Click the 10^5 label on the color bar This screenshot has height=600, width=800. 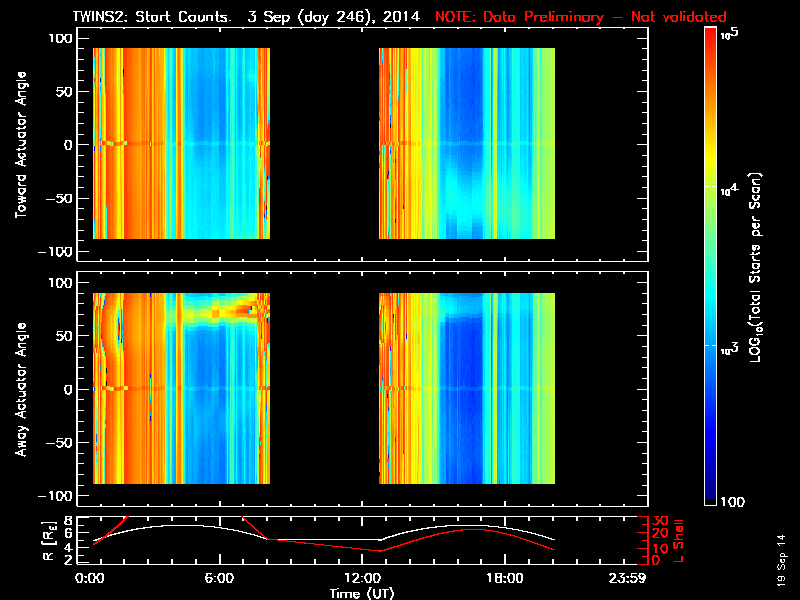point(730,34)
